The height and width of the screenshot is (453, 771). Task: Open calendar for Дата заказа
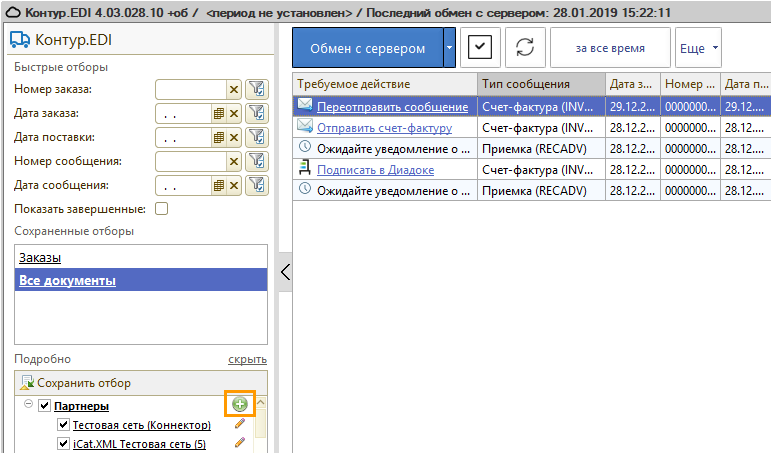click(x=219, y=114)
